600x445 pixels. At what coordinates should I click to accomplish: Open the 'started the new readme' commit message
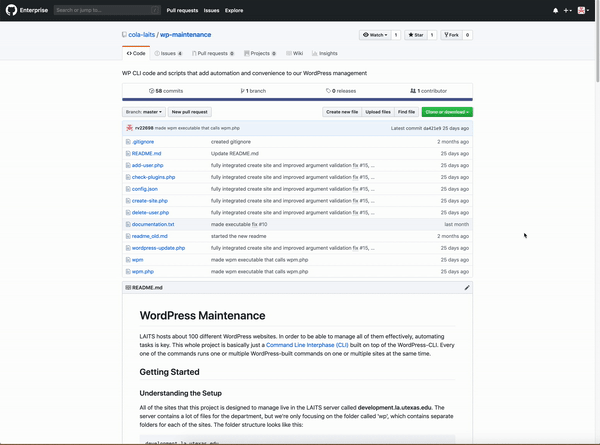(x=238, y=236)
